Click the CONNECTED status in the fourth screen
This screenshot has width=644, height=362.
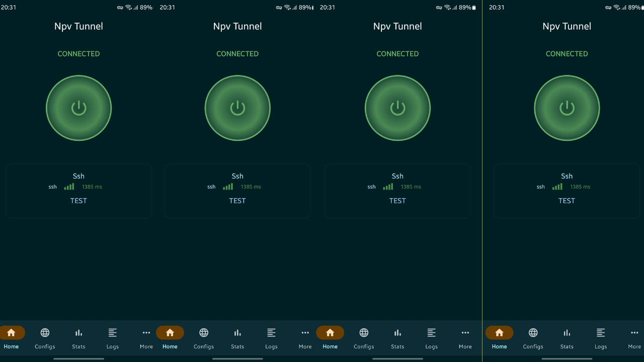click(567, 54)
